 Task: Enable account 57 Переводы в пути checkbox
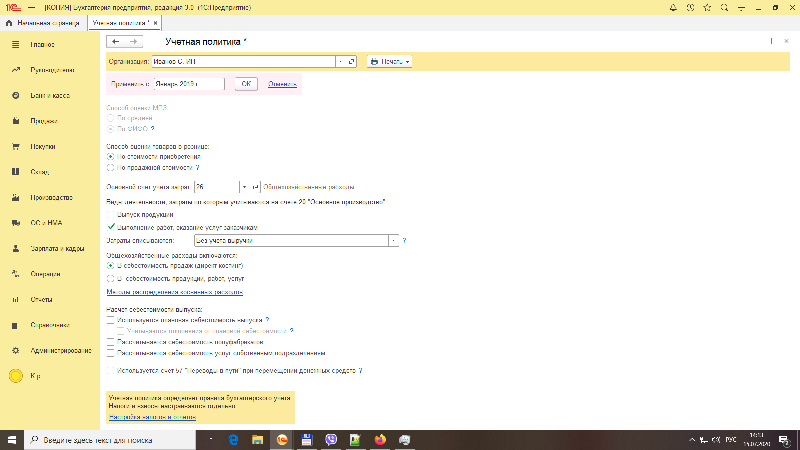point(111,371)
